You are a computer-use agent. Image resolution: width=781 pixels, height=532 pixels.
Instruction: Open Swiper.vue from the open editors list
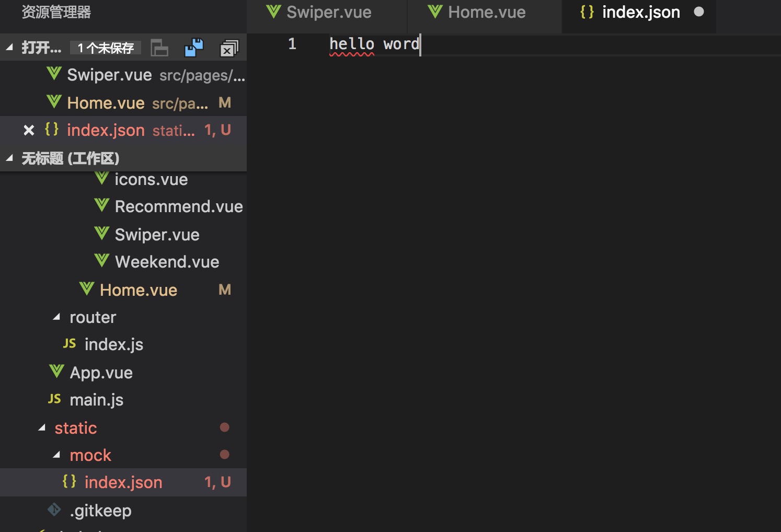coord(123,75)
